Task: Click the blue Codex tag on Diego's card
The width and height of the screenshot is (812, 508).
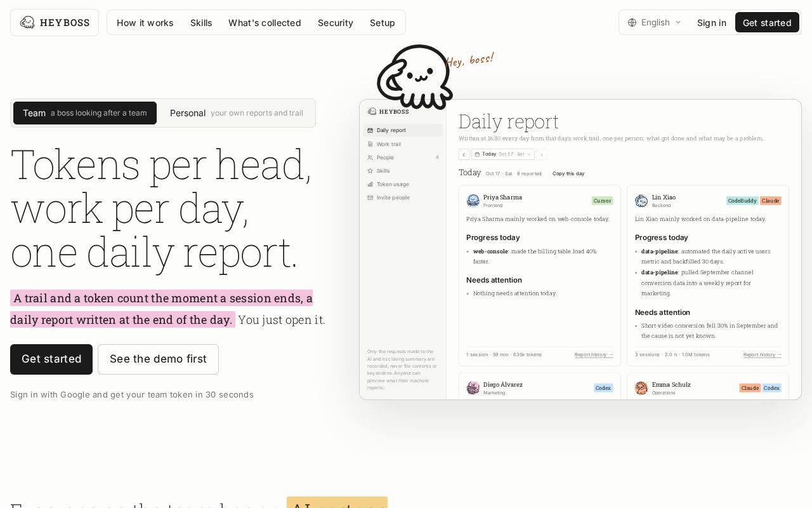Action: pyautogui.click(x=603, y=388)
